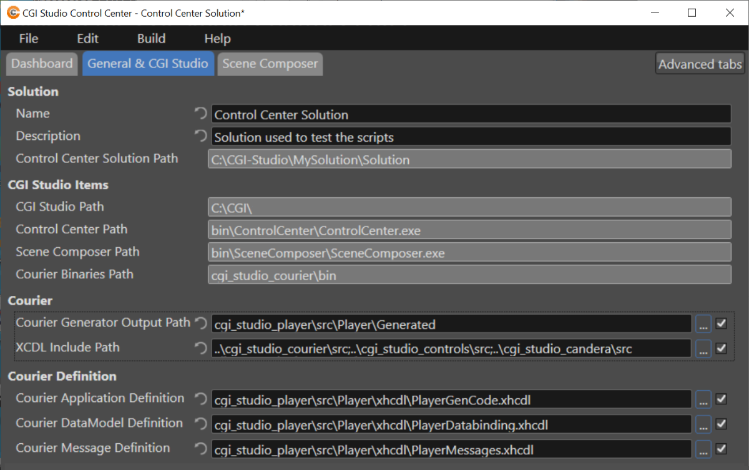
Task: Click the Advanced tabs button
Action: (700, 64)
